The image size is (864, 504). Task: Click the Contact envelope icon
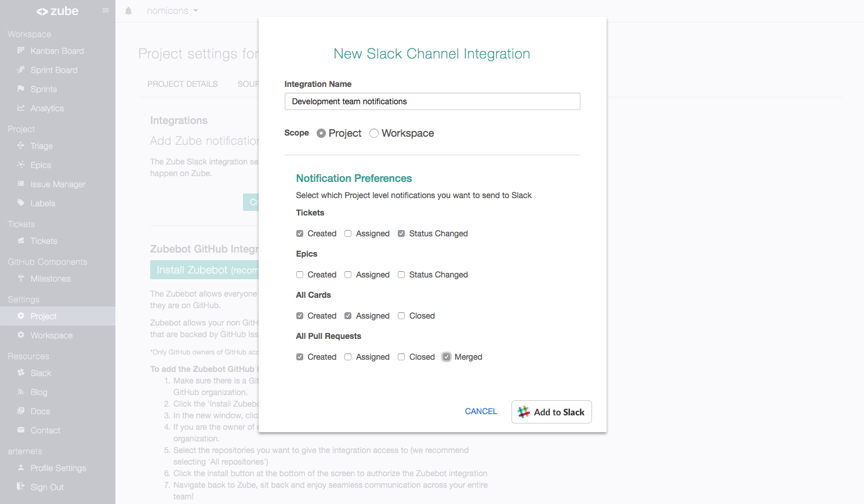[x=21, y=430]
